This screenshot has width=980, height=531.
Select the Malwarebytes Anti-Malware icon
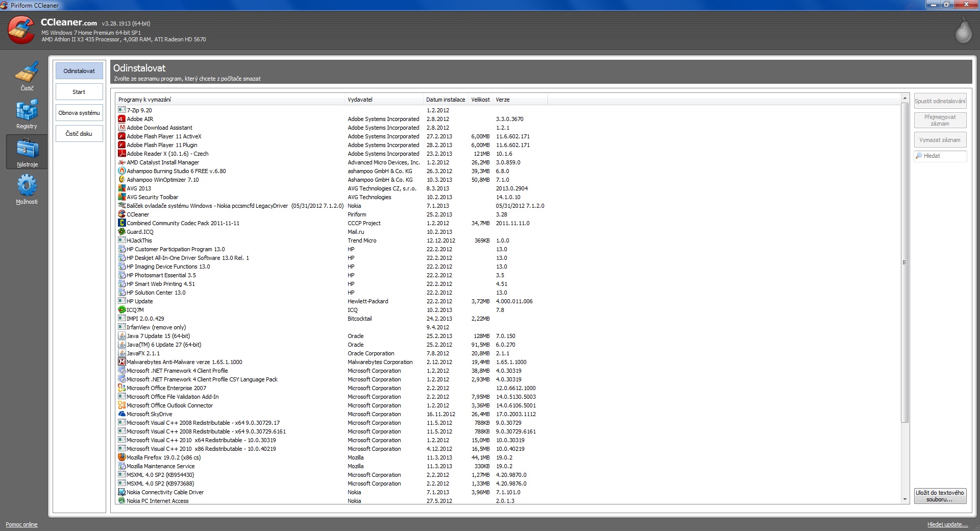coord(122,362)
